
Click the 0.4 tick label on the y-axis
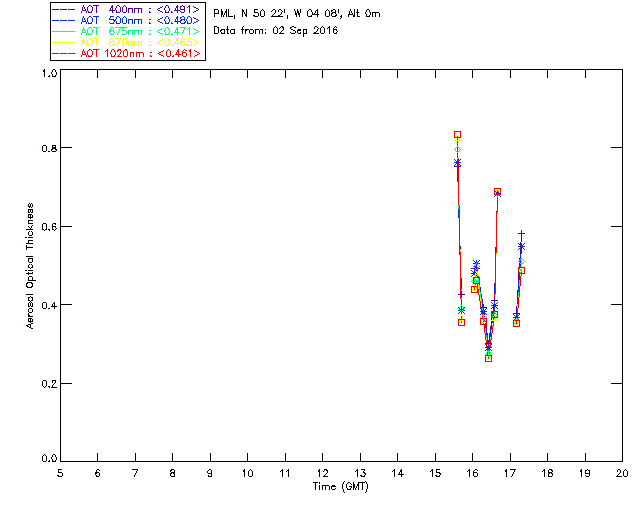49,305
